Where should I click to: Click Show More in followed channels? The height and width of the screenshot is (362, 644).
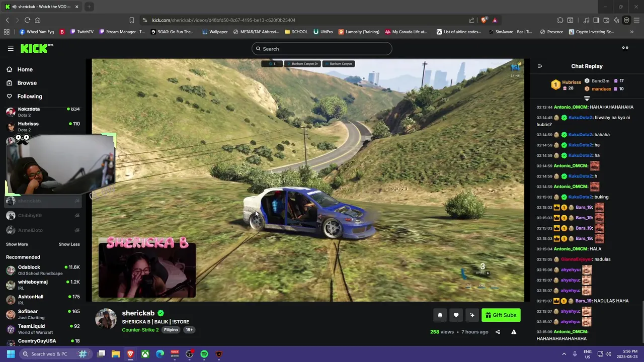(17, 244)
